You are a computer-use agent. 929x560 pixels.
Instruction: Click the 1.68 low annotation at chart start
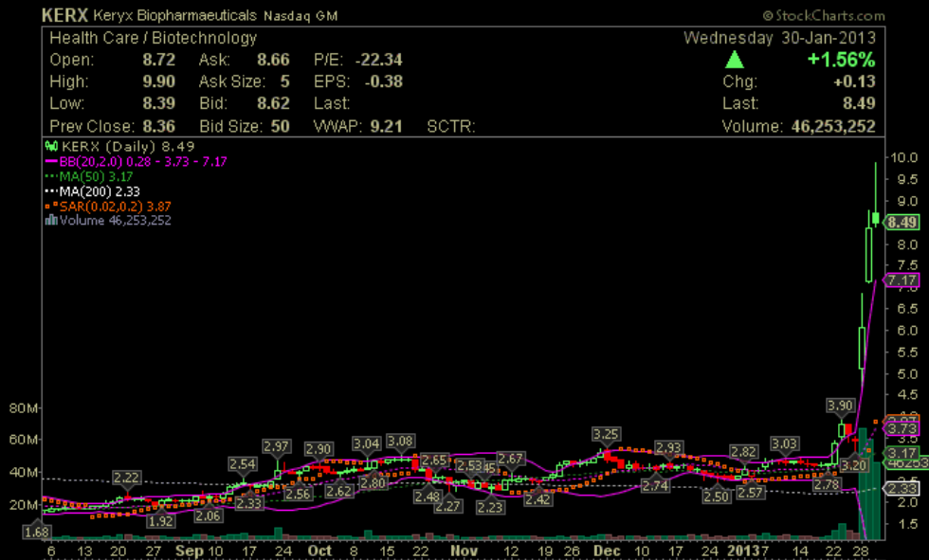coord(36,533)
